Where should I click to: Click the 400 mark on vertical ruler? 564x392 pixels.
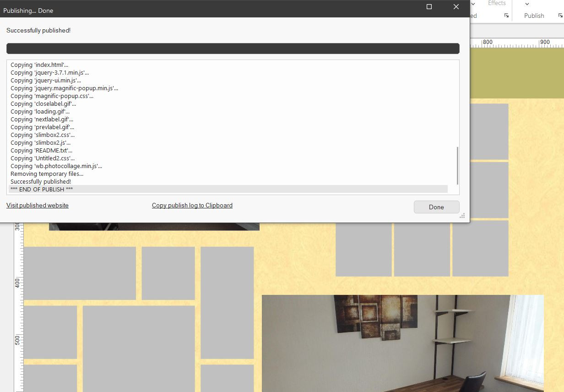(x=17, y=283)
